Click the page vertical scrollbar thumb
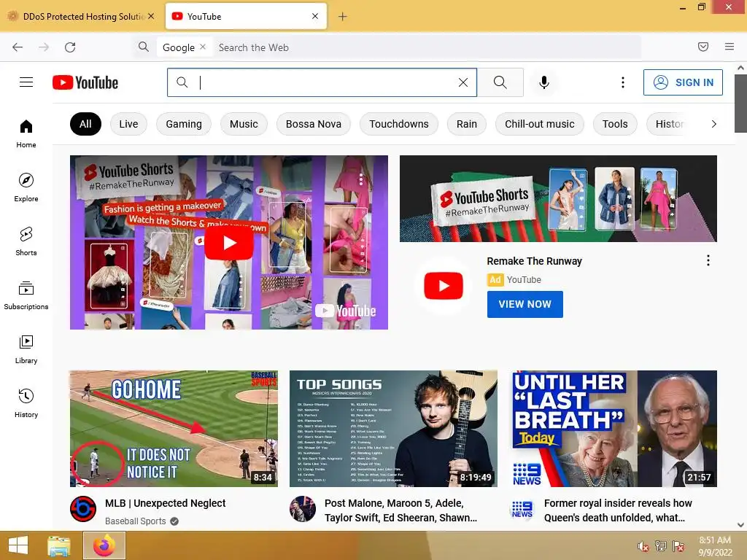The width and height of the screenshot is (747, 560). (x=740, y=104)
